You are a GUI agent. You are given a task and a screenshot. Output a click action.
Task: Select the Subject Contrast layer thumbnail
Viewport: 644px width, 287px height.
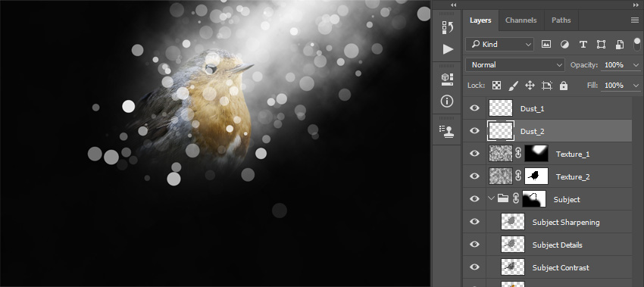(513, 267)
